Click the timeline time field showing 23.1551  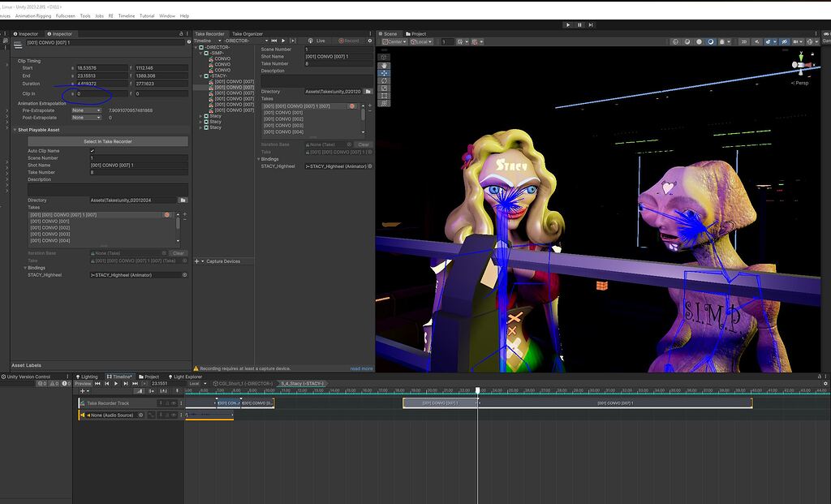coord(159,383)
